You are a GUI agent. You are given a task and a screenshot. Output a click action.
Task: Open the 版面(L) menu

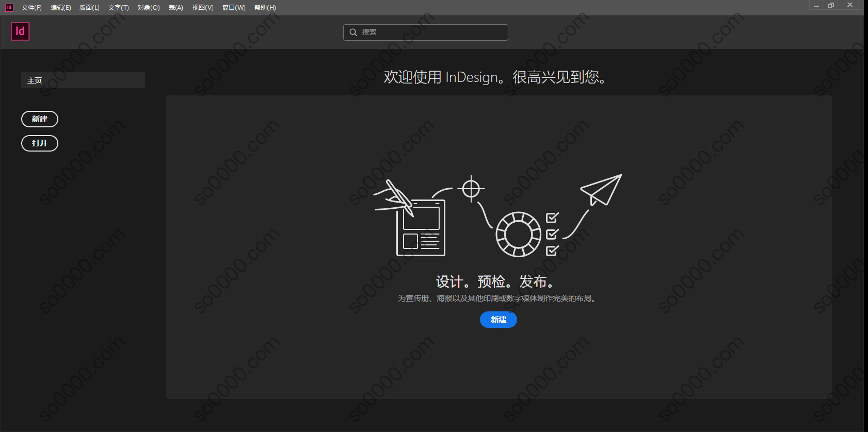click(89, 8)
